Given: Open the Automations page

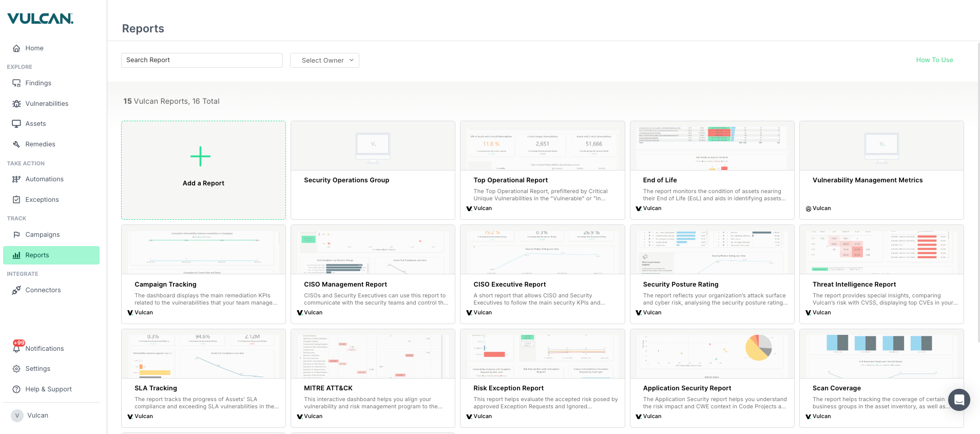Looking at the screenshot, I should [45, 179].
